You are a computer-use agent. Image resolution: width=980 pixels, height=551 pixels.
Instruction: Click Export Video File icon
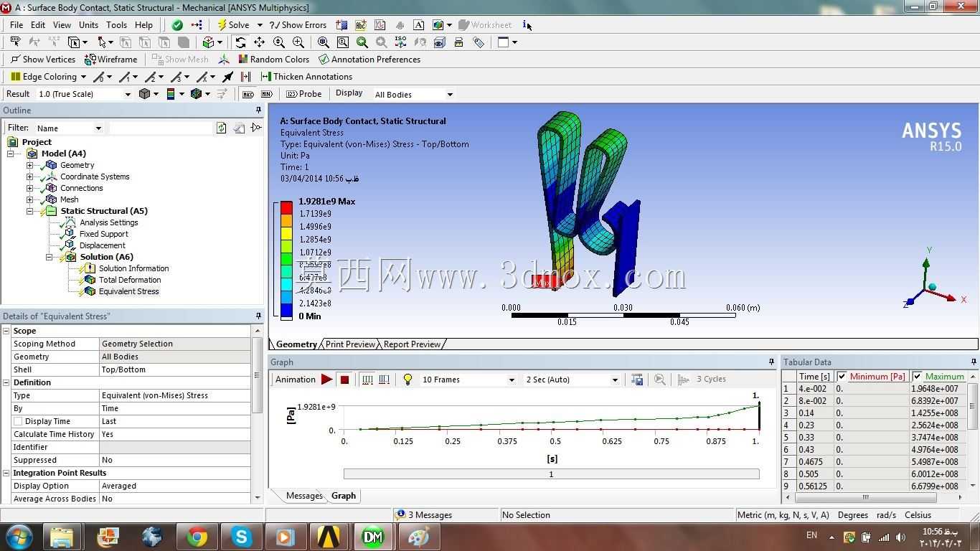(x=637, y=380)
